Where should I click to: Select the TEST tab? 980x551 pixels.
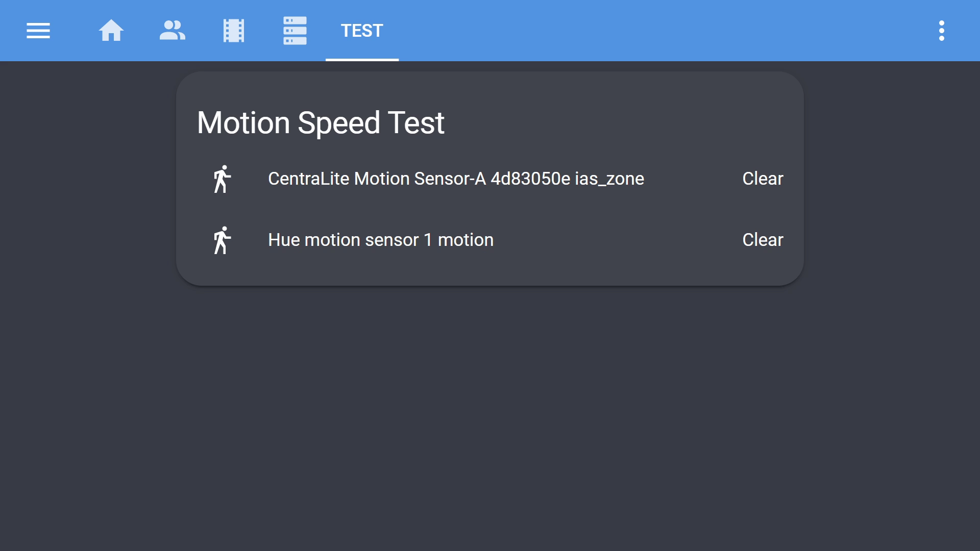(x=362, y=31)
